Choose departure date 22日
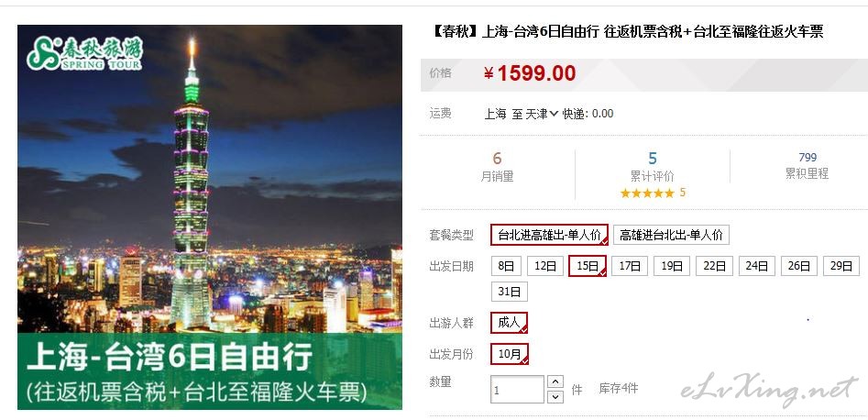The height and width of the screenshot is (420, 868). click(714, 266)
